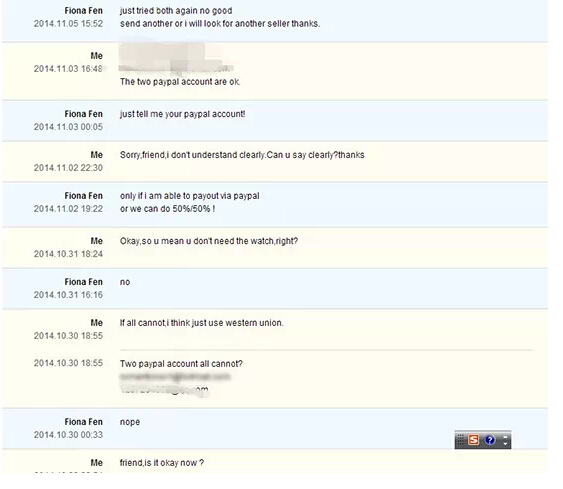Open the blue question mark help icon
This screenshot has height=489, width=563.
490,439
